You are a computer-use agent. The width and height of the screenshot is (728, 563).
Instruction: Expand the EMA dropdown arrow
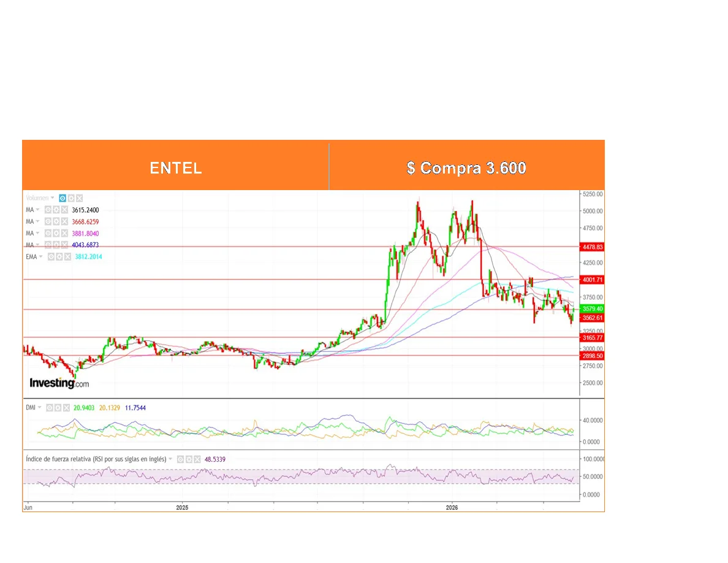[x=41, y=256]
